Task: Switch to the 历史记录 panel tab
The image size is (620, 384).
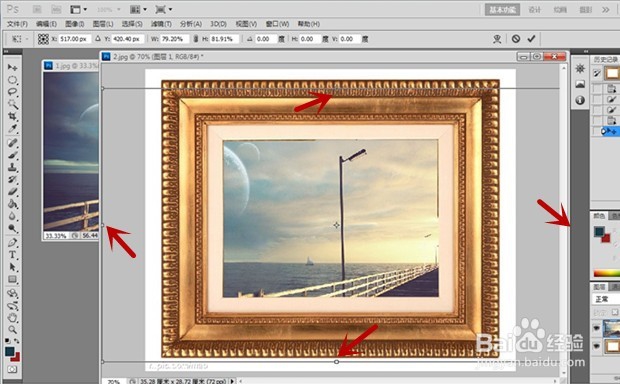Action: coord(605,59)
